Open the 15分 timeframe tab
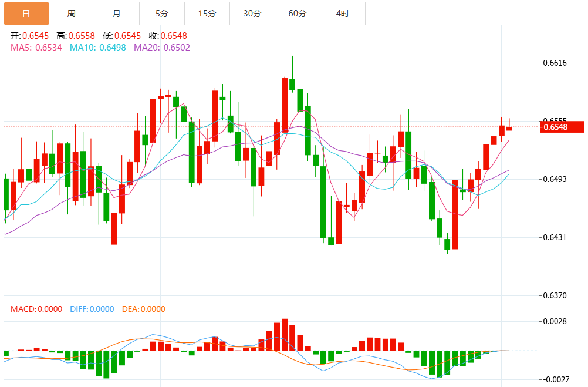 pos(207,14)
